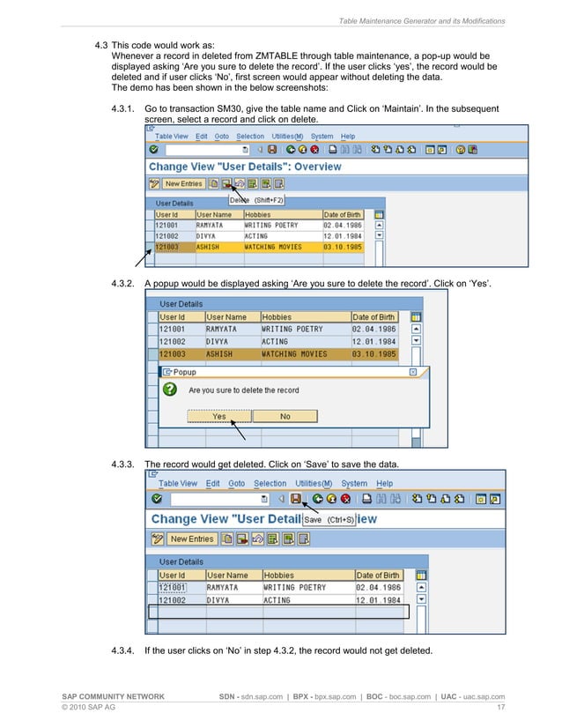Image resolution: width=562 pixels, height=728 pixels.
Task: Toggle row selector for 121001 in step 4.3.1
Action: click(151, 225)
